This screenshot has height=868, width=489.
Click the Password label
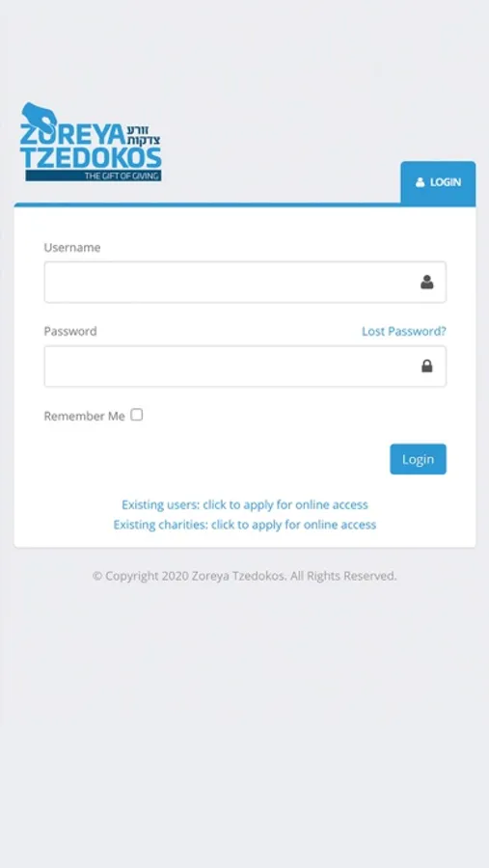tap(70, 331)
